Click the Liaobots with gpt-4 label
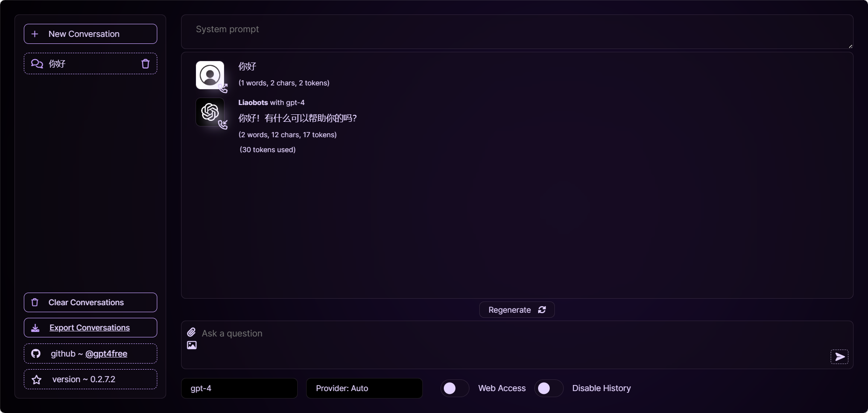The image size is (868, 413). click(x=272, y=103)
